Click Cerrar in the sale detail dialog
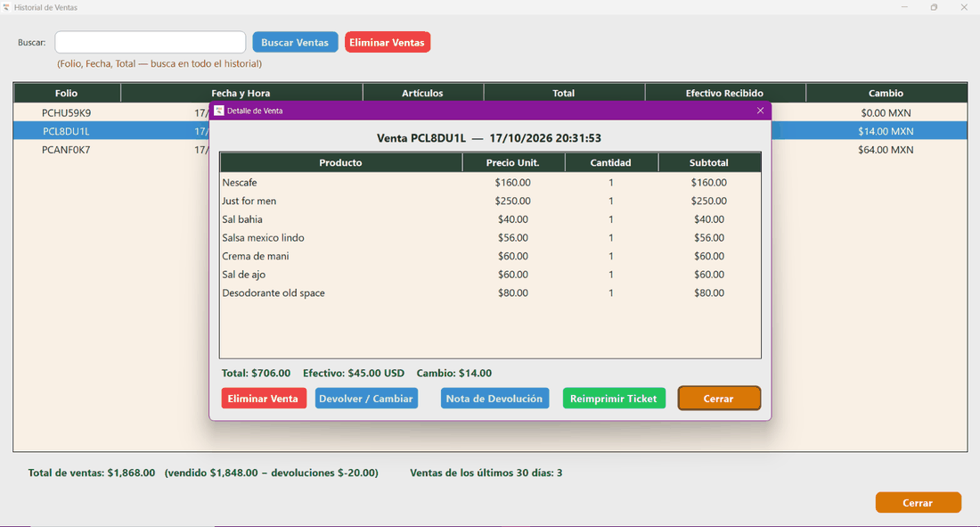This screenshot has height=527, width=980. 719,399
